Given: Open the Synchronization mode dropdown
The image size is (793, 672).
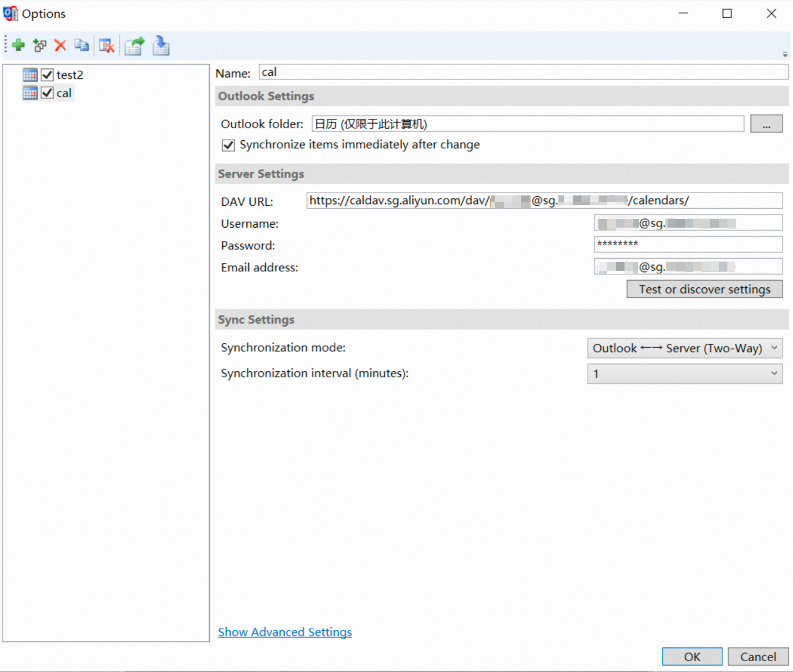Looking at the screenshot, I should pyautogui.click(x=685, y=348).
